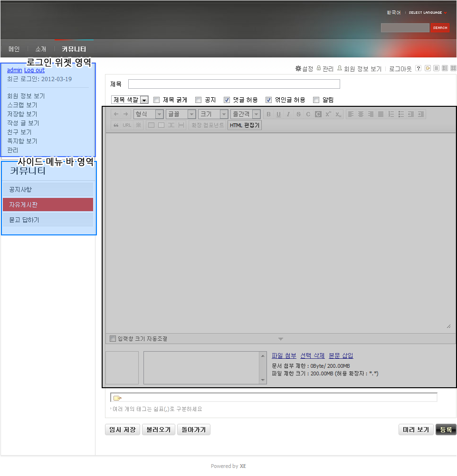457x476 pixels.
Task: Click the Underline formatting icon
Action: pyautogui.click(x=278, y=114)
